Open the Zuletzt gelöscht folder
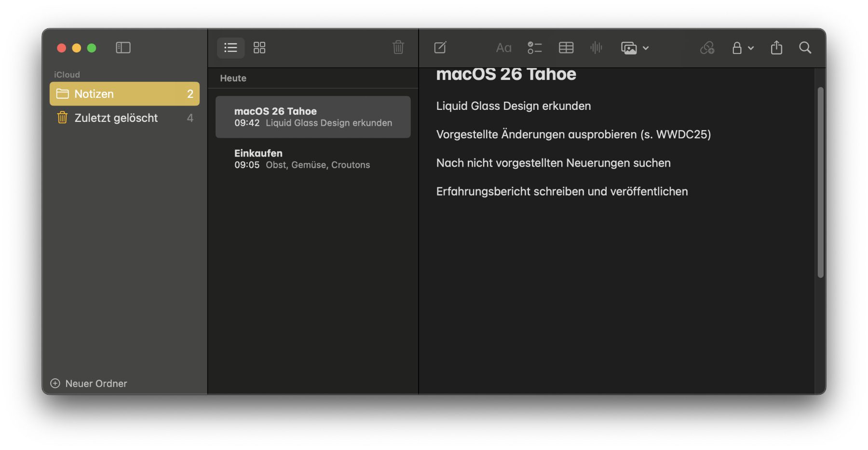 (x=124, y=118)
